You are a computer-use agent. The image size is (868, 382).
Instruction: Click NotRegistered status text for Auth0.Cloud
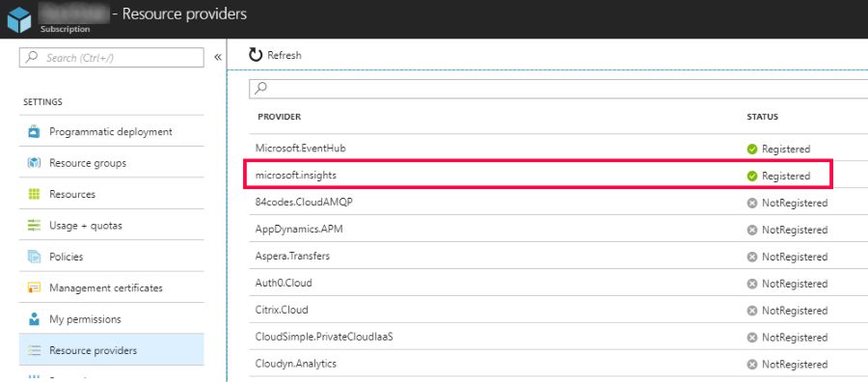pyautogui.click(x=795, y=284)
